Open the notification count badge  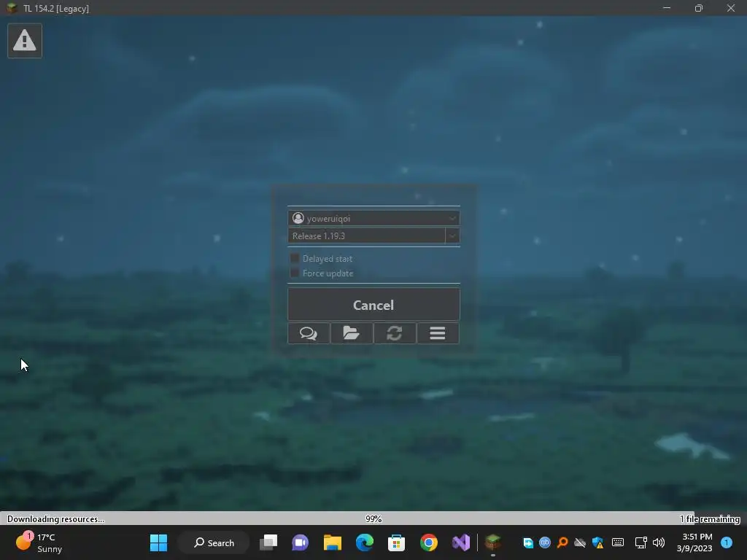(727, 542)
